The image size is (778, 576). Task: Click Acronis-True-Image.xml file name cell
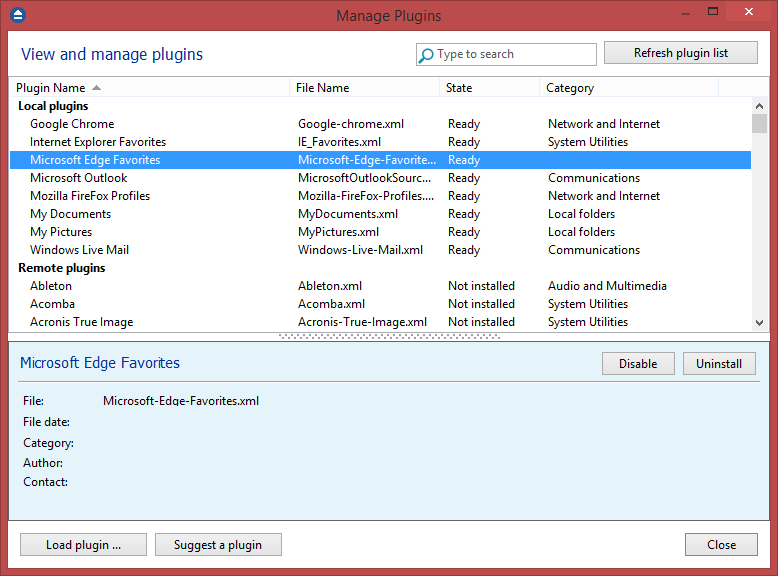click(362, 322)
